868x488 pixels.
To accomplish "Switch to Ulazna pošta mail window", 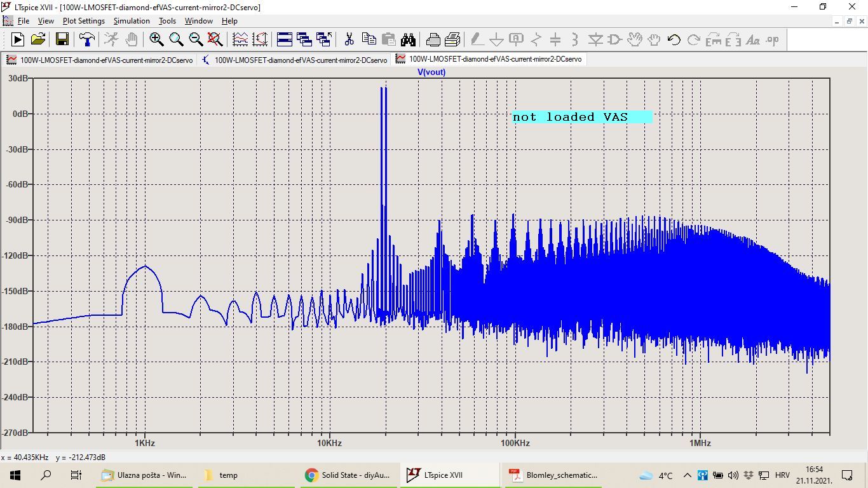I will click(145, 475).
